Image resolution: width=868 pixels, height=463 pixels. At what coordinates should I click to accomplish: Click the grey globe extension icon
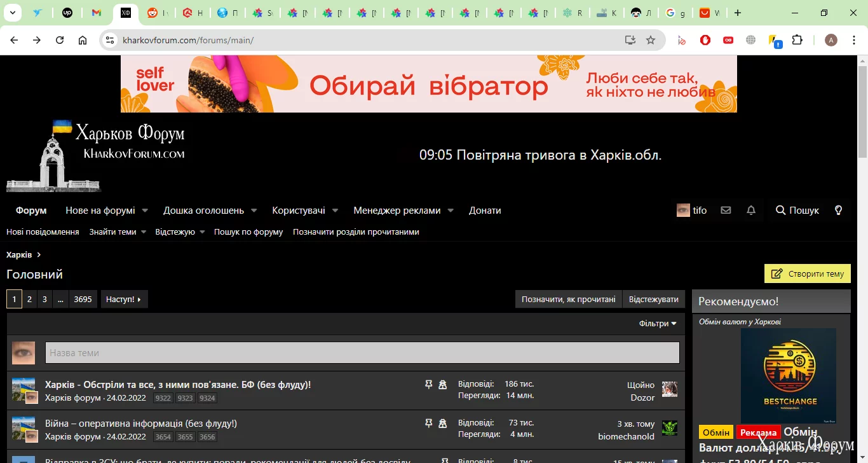pos(751,40)
